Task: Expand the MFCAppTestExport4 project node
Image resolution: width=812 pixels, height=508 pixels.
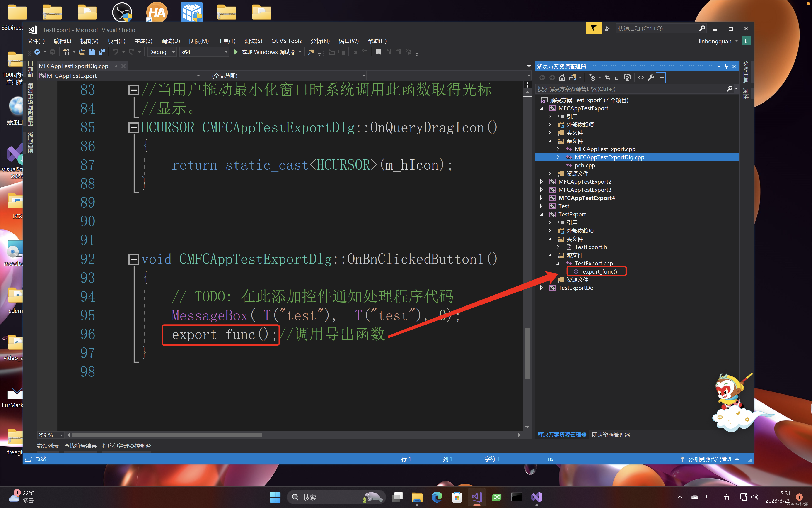Action: (541, 198)
